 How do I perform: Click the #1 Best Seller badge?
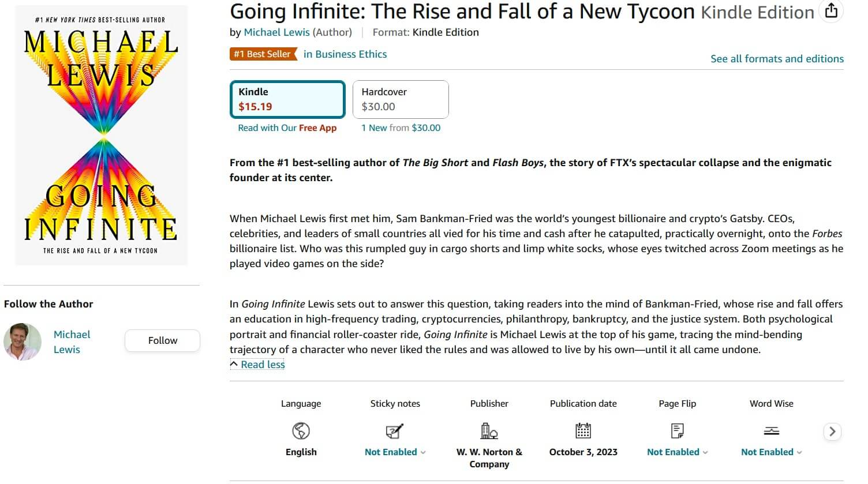point(263,54)
